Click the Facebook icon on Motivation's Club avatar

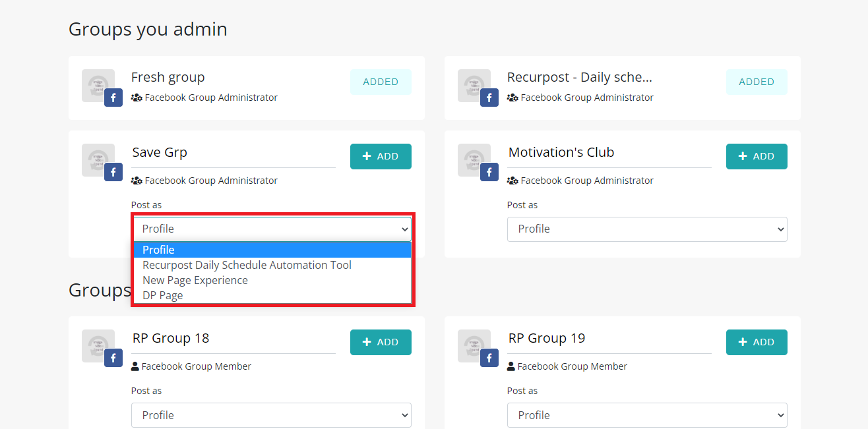click(x=489, y=171)
